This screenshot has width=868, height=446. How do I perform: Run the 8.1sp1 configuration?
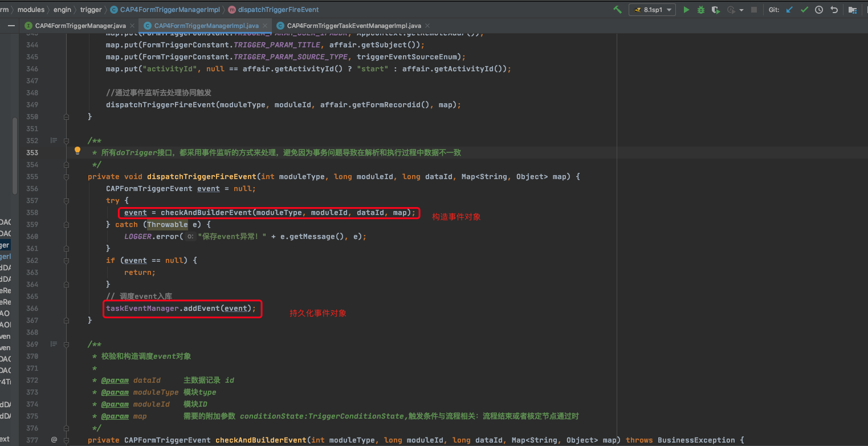(x=686, y=10)
